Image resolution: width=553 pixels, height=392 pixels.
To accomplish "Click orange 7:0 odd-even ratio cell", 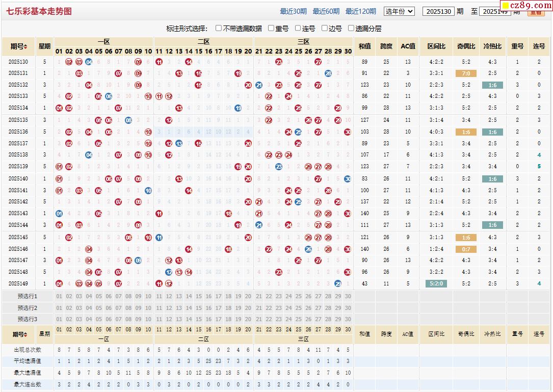I will click(466, 73).
